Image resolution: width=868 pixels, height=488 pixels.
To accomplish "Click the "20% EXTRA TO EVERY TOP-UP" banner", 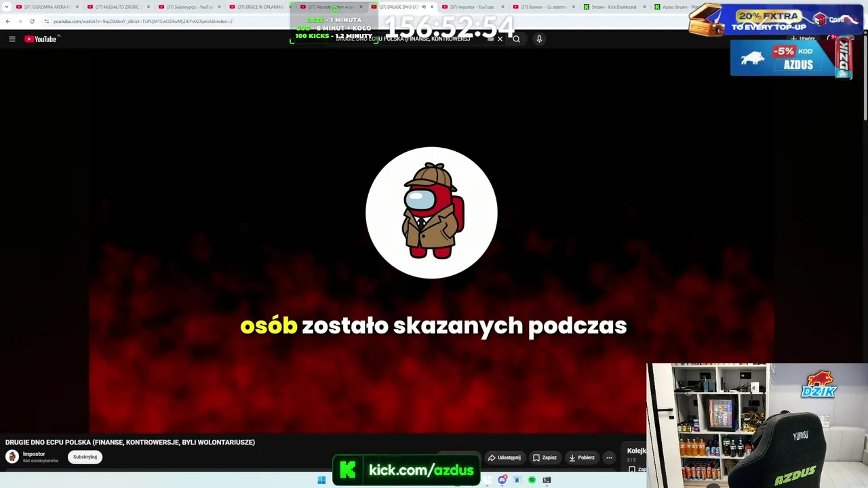I will click(776, 19).
